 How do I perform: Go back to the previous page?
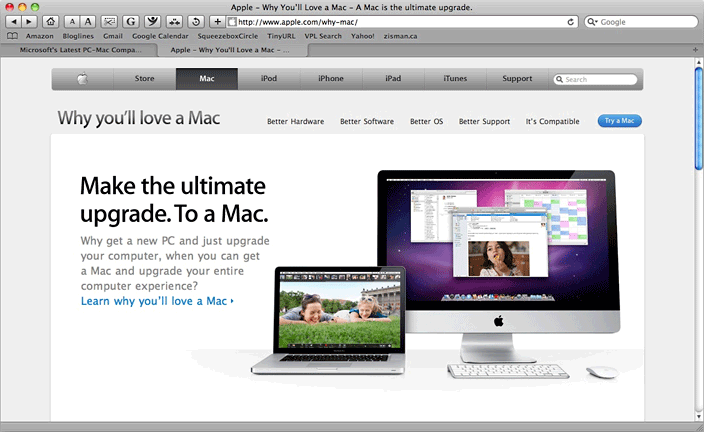pyautogui.click(x=14, y=22)
